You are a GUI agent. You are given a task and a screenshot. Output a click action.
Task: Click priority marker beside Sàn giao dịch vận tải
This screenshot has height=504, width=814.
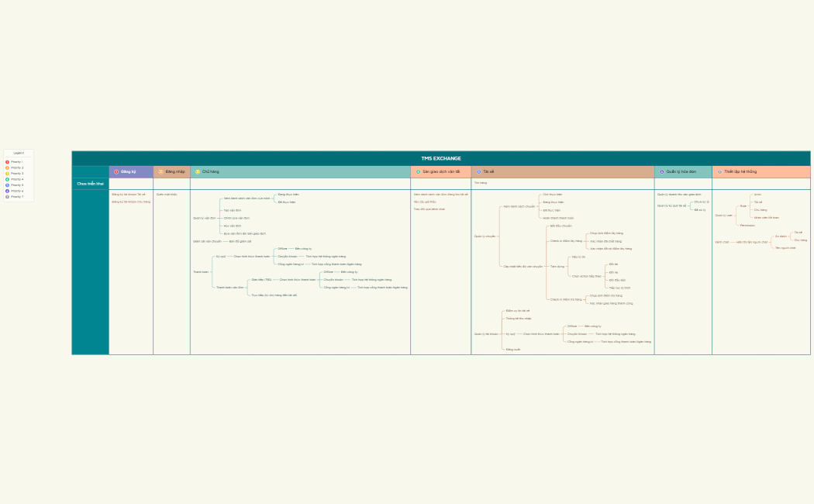[x=418, y=171]
